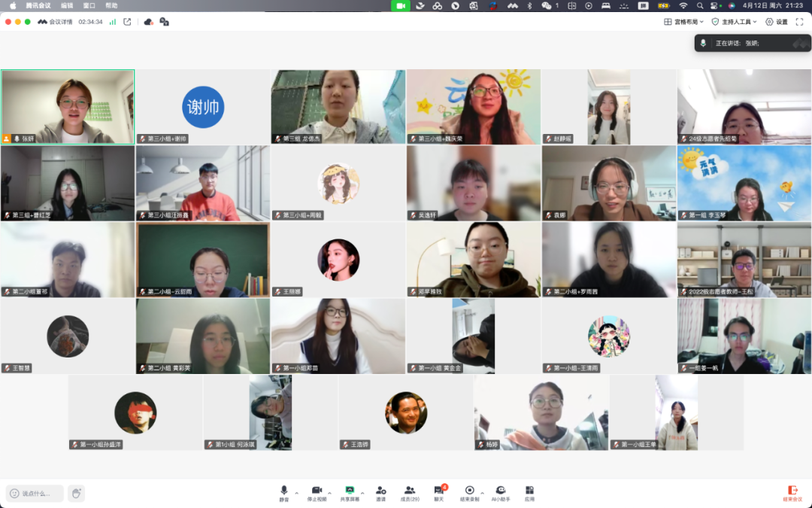Open 设置 settings
Viewport: 812px width, 508px height.
point(776,22)
